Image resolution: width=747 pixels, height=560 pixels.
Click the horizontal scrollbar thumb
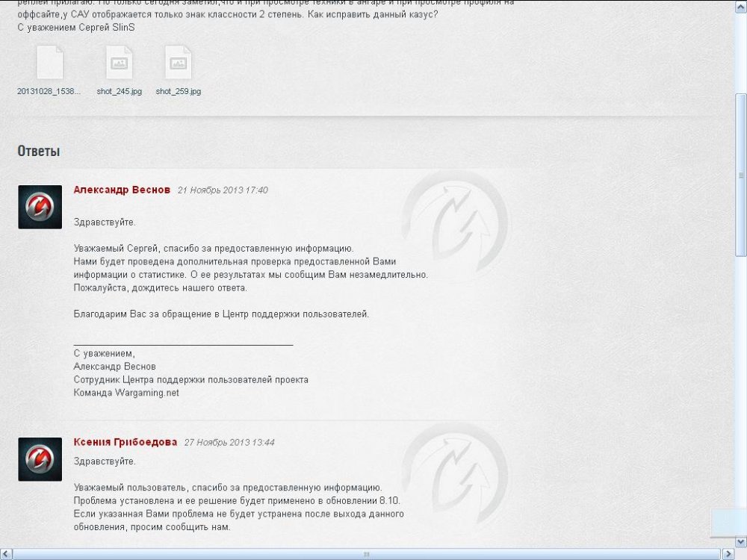tap(366, 554)
